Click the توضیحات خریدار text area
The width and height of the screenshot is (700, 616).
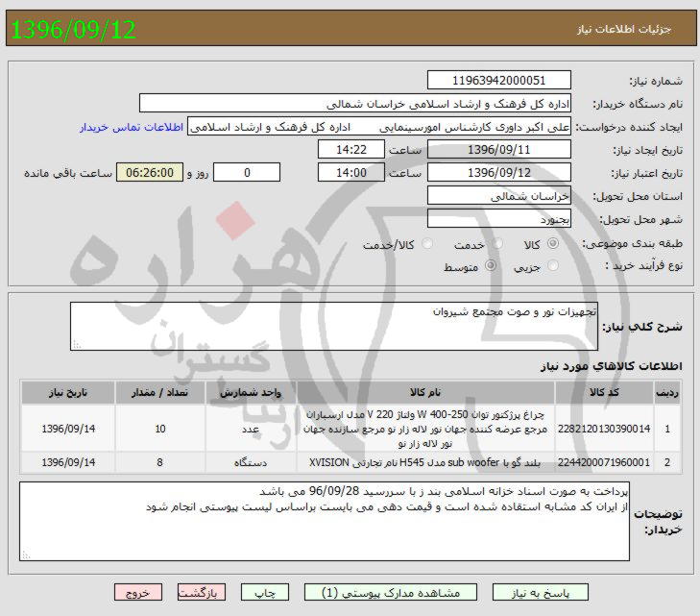tap(325, 521)
